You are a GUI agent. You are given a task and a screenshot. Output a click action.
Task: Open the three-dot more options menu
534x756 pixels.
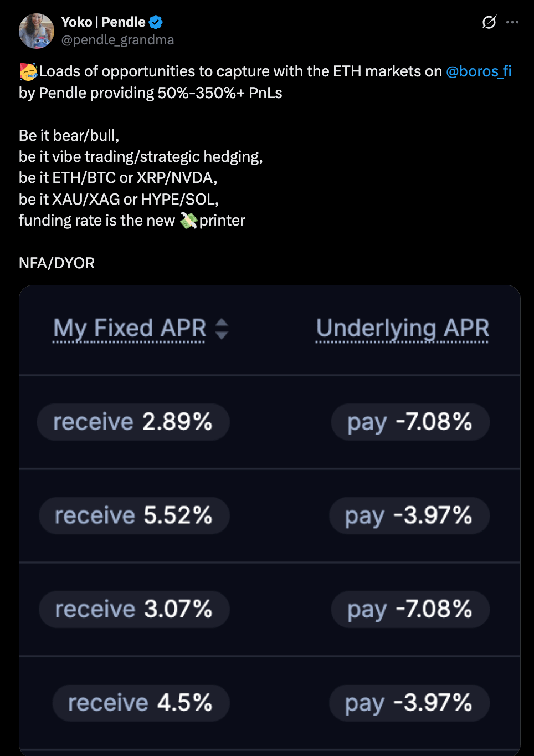(512, 22)
